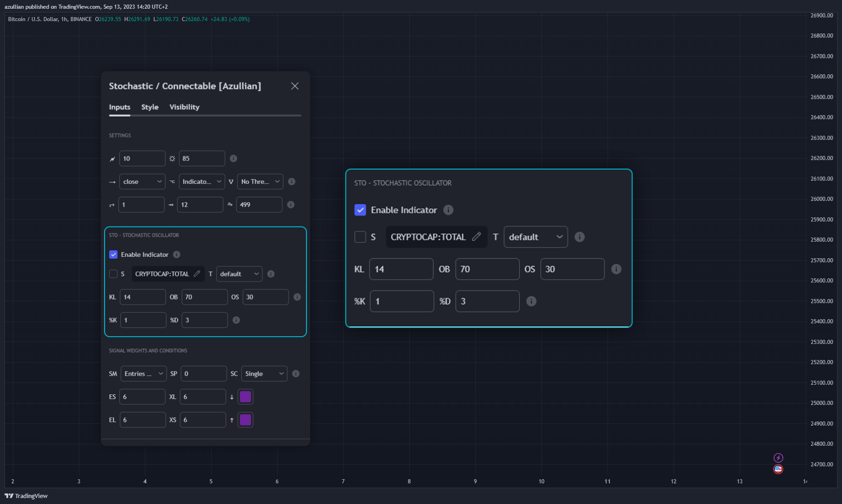Check the S symbol checkbox in the dialog
Screen dimensions: 842x504
[113, 274]
